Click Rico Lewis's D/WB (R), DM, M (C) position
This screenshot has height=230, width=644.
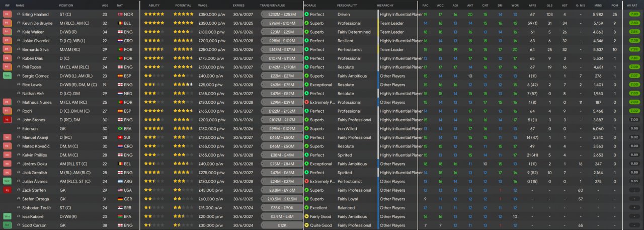(x=78, y=85)
